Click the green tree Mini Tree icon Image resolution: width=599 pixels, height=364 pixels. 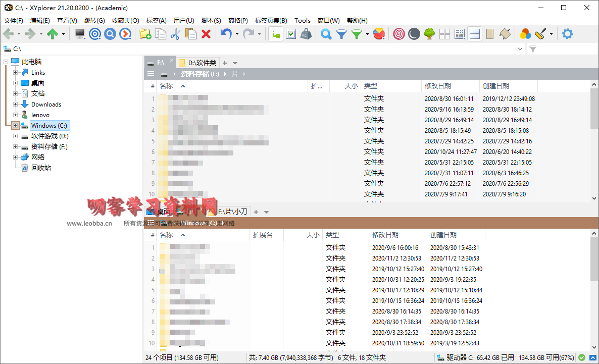429,34
